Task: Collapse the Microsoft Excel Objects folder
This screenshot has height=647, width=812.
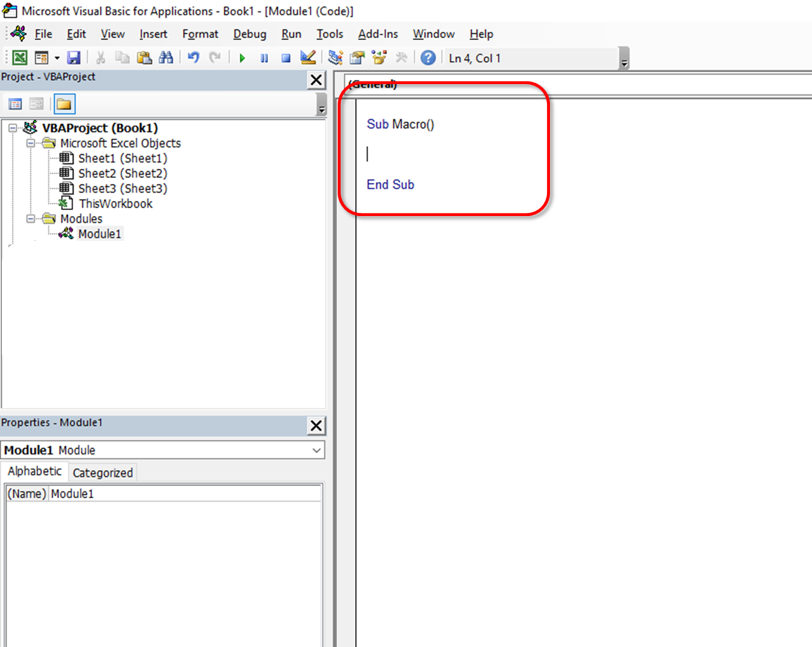Action: click(x=30, y=143)
